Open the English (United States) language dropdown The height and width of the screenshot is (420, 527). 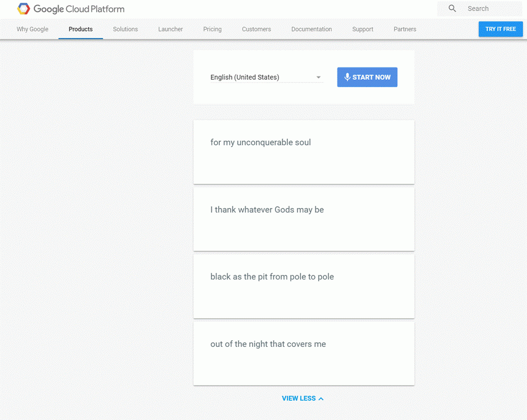coord(264,77)
